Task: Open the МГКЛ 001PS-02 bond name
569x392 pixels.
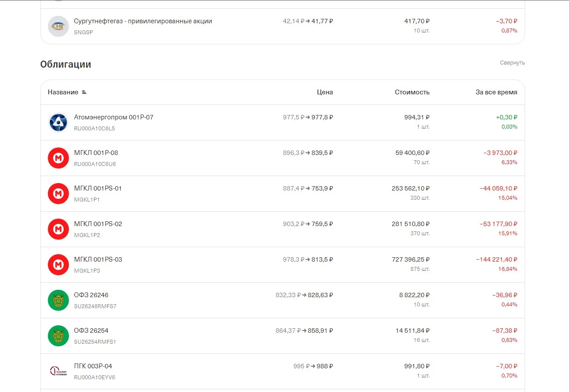Action: (x=98, y=224)
